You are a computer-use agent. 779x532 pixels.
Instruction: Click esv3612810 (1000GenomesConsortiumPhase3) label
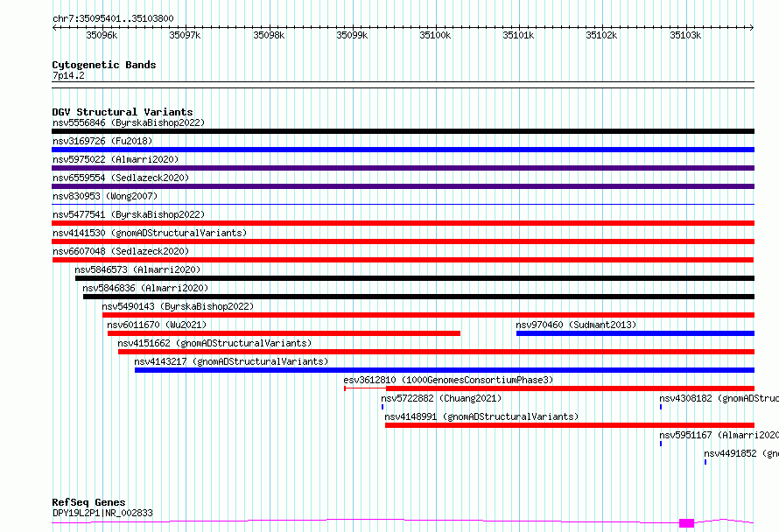click(448, 380)
